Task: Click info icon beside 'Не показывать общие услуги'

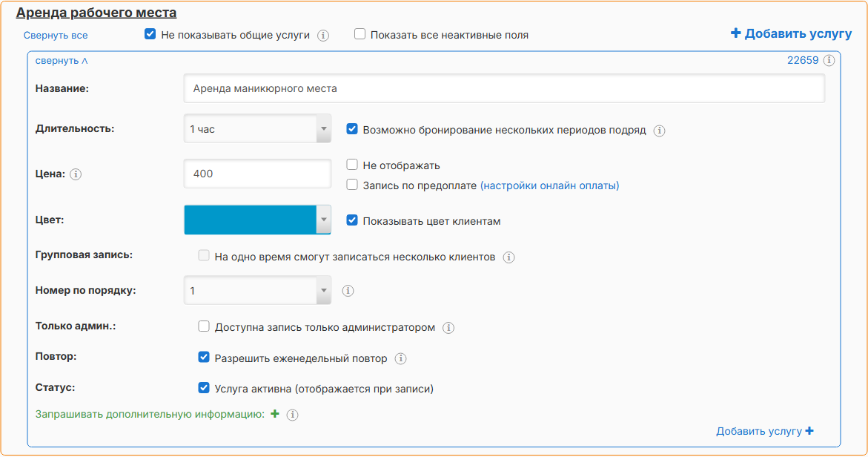Action: 323,36
